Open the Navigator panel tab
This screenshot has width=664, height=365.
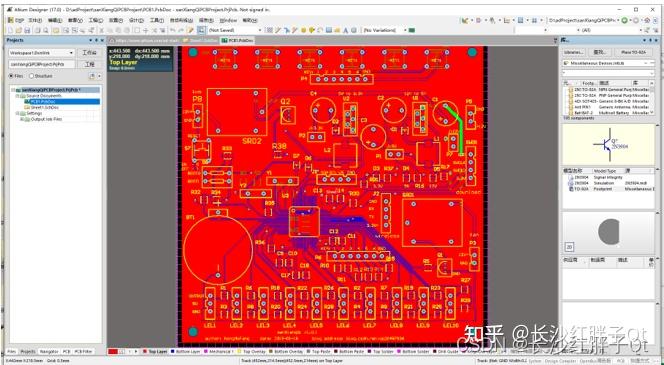49,351
